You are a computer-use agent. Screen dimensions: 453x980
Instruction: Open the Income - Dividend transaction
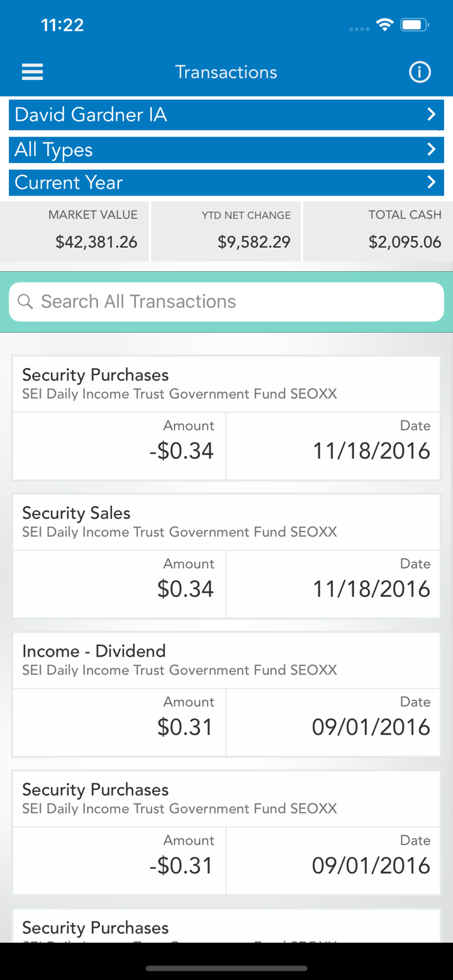(226, 694)
